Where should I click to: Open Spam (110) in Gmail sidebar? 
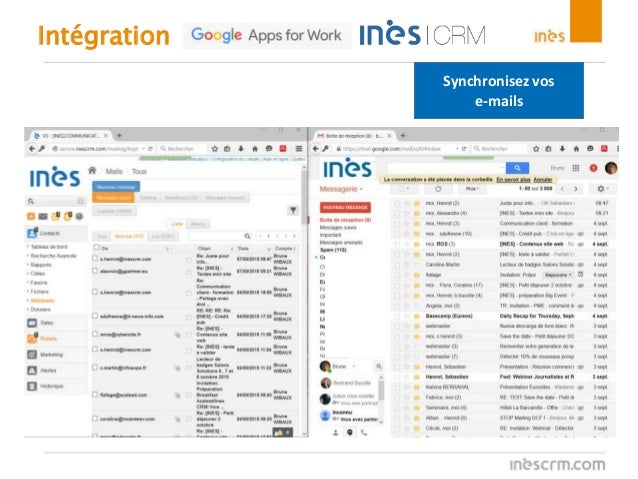[333, 250]
